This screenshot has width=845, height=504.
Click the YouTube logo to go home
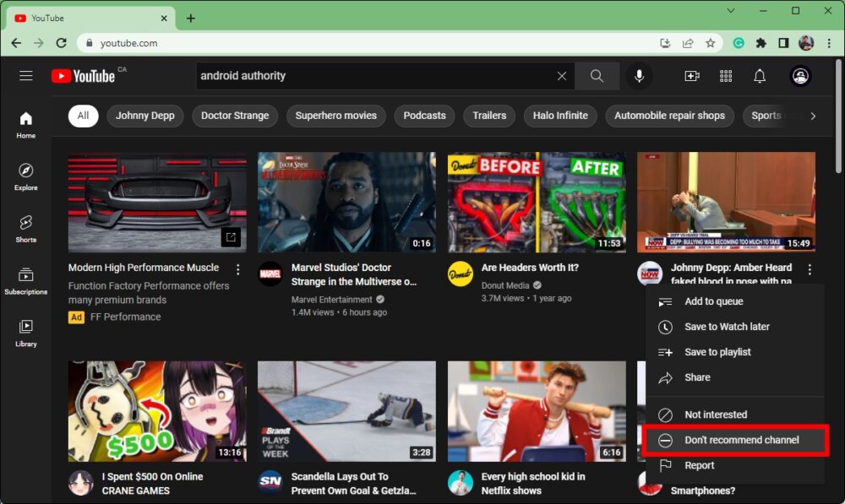[83, 75]
